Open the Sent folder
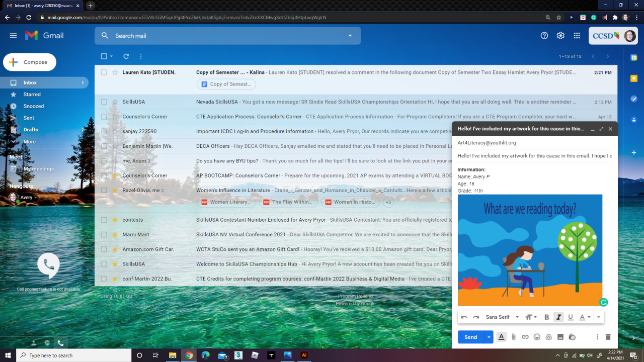 coord(29,118)
